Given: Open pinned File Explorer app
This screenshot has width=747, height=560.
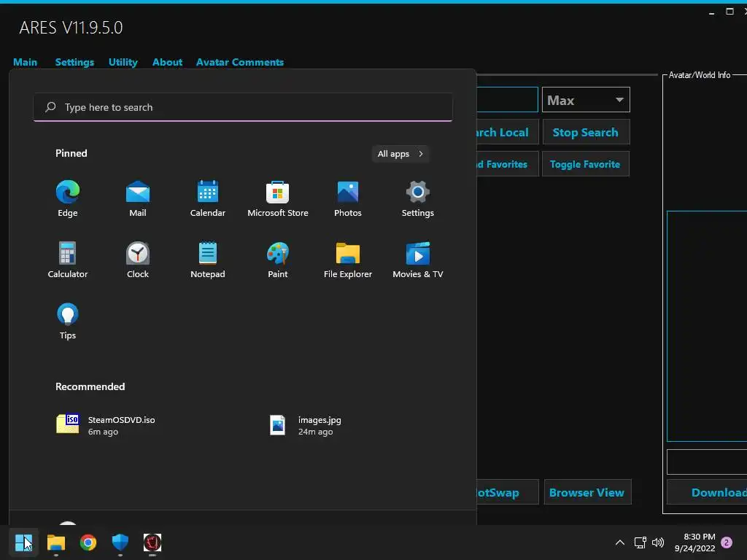Looking at the screenshot, I should (348, 260).
